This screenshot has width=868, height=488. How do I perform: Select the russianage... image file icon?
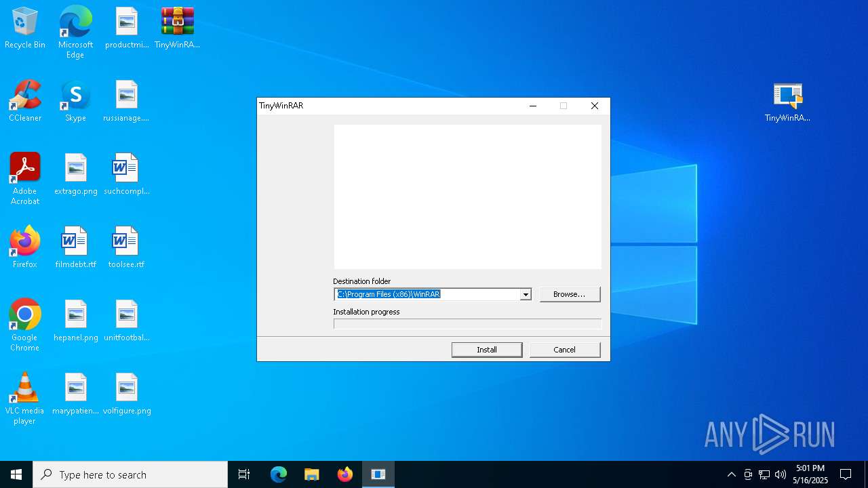tap(127, 101)
